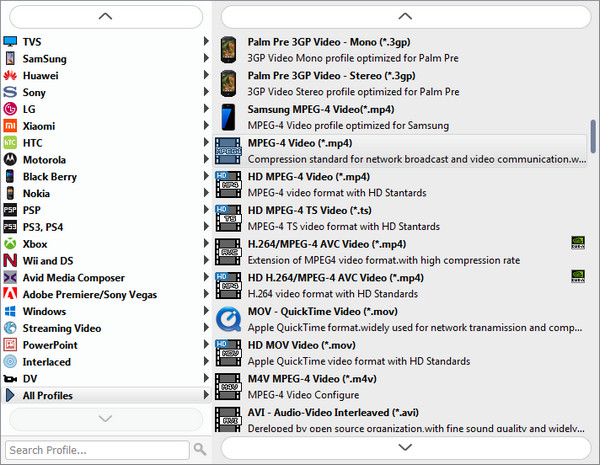Click the NVIDIA badge on HD H.264/MPEG-4 AVC

pos(578,276)
